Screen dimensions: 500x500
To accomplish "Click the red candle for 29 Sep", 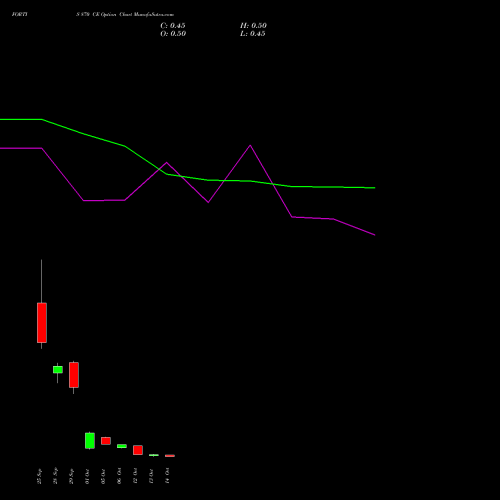I will [74, 375].
